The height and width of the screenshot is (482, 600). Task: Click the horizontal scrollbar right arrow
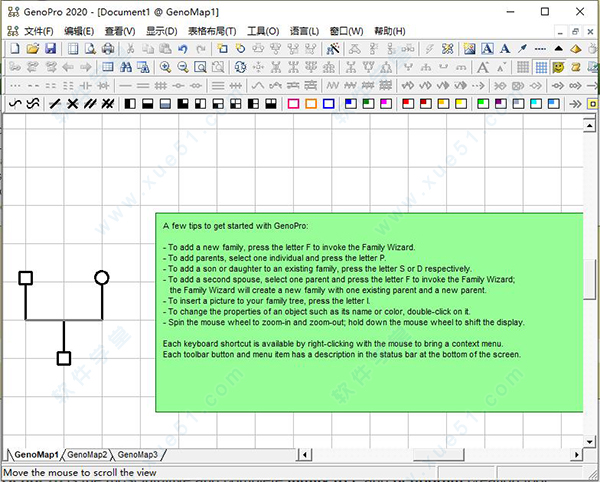tap(577, 455)
